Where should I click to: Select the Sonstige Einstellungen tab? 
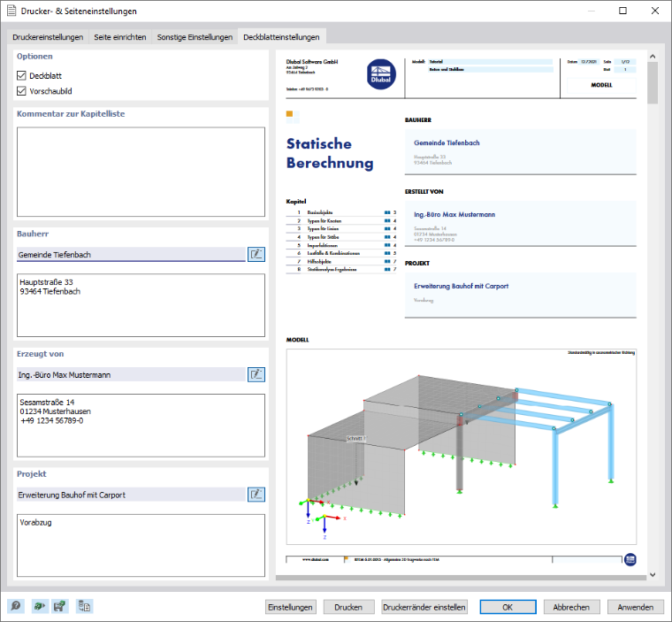pos(195,37)
